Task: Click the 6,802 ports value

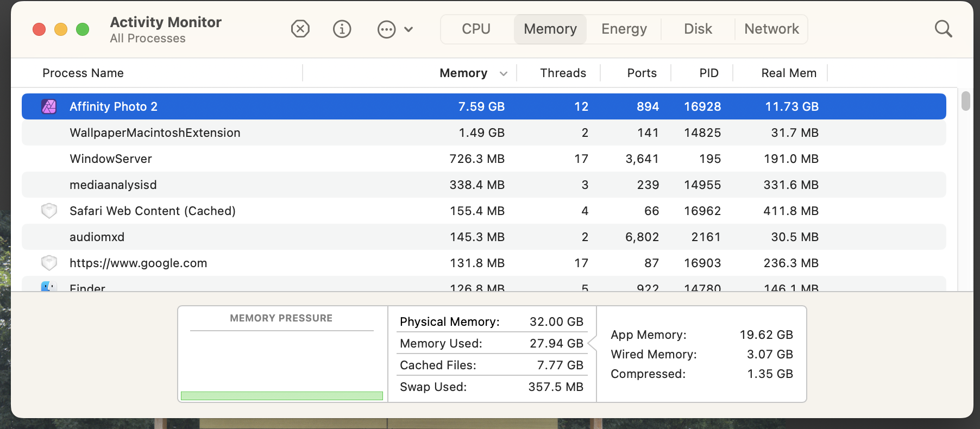Action: tap(642, 237)
